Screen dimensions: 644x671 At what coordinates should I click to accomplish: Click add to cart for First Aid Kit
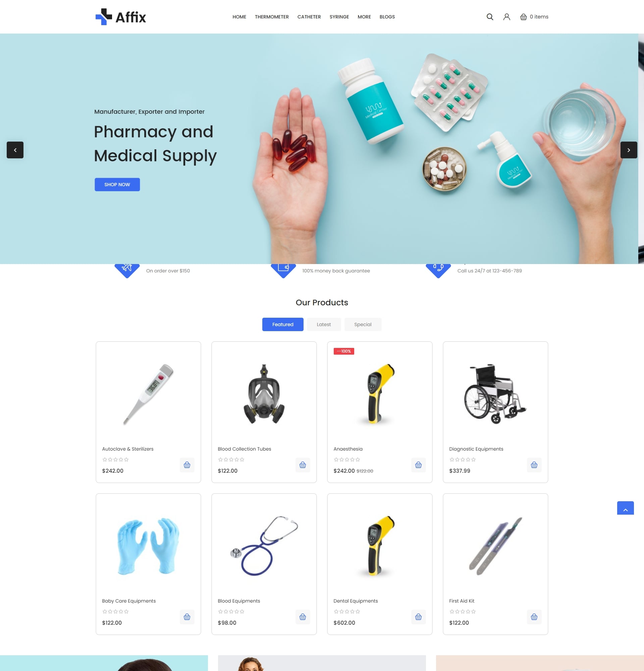coord(534,617)
